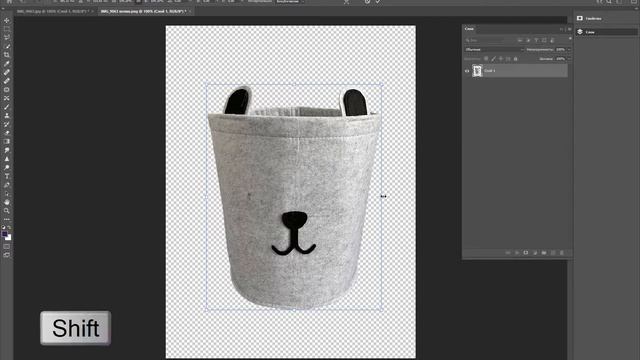Create a new layer
Image resolution: width=640 pixels, height=360 pixels.
coord(553,253)
